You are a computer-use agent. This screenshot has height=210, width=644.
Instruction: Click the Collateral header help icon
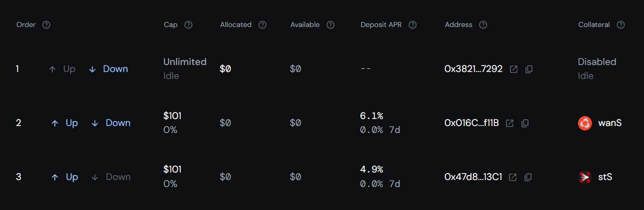coord(621,24)
